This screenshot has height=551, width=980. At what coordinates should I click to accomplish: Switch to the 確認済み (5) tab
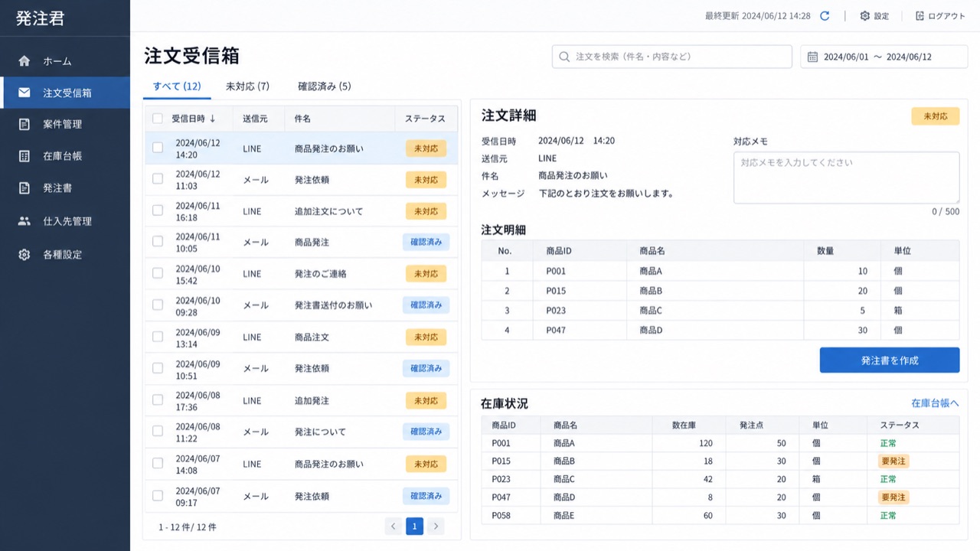(x=325, y=86)
